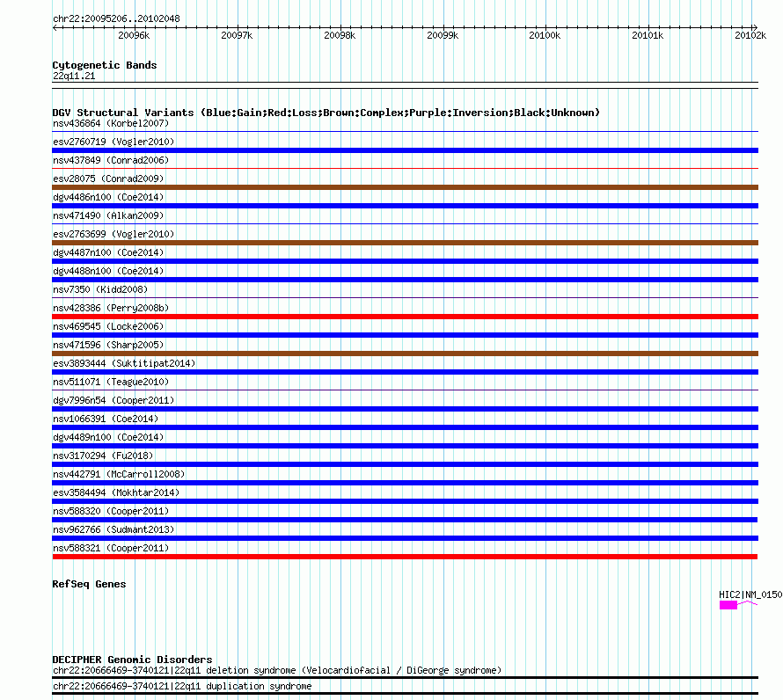Open the HIC2|NM_0150 gene label

click(750, 594)
